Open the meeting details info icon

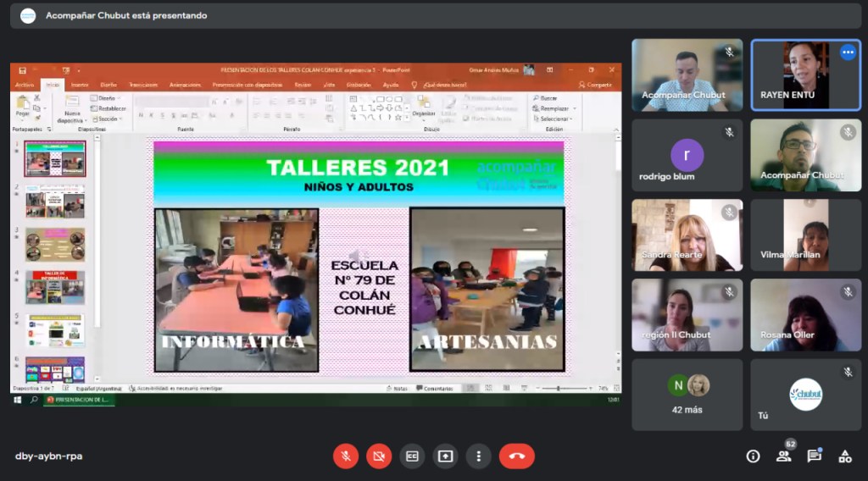(753, 456)
